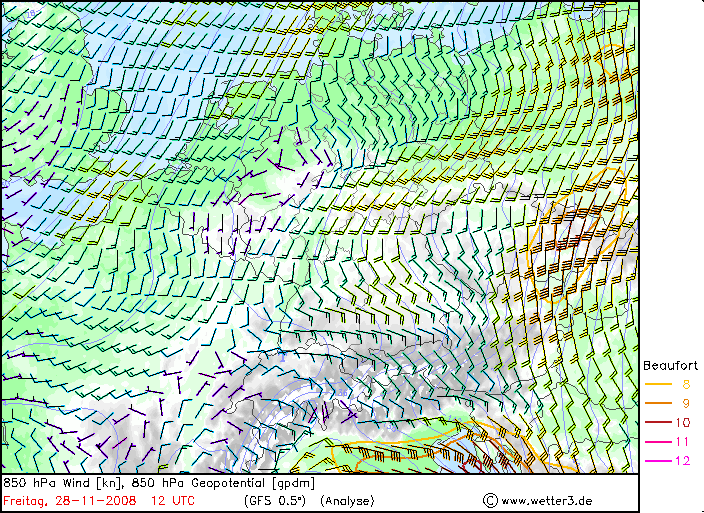
Task: Click the (Analyse) label
Action: [347, 500]
